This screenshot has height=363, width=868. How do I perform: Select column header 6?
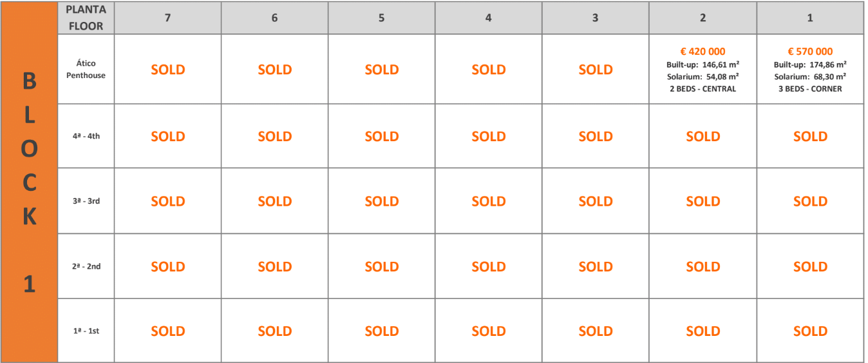pos(274,18)
